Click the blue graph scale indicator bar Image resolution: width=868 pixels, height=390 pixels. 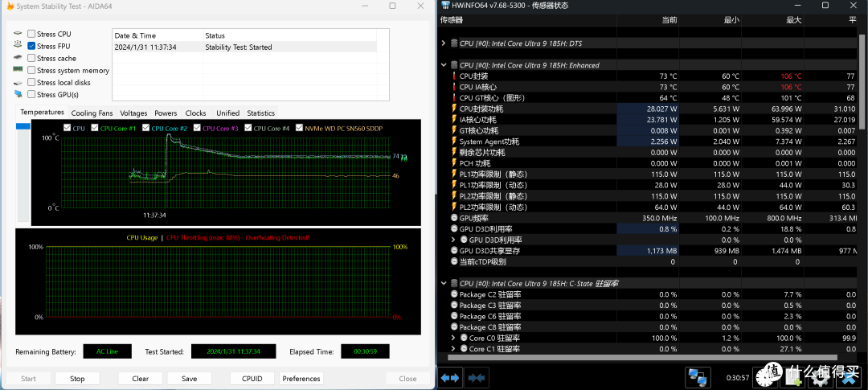[23, 127]
